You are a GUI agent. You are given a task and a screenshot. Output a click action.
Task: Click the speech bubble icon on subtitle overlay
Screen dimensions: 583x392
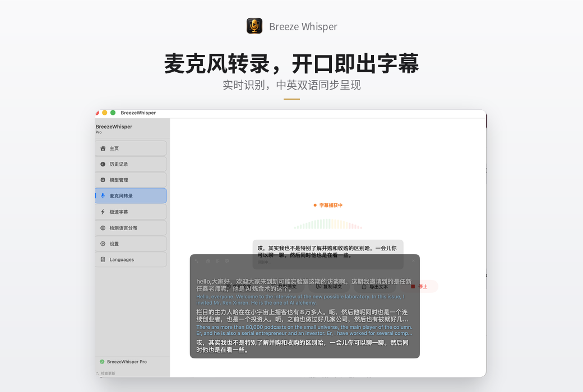pos(227,261)
